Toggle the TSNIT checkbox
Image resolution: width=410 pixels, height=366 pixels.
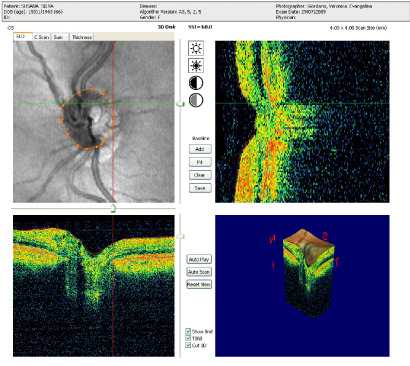(x=188, y=338)
